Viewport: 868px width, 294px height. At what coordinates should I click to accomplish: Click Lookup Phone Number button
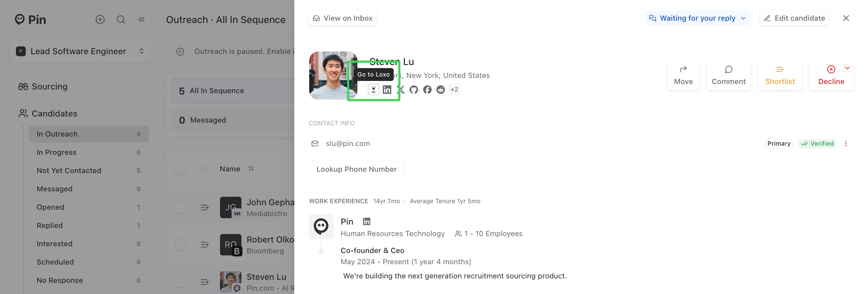pos(357,169)
